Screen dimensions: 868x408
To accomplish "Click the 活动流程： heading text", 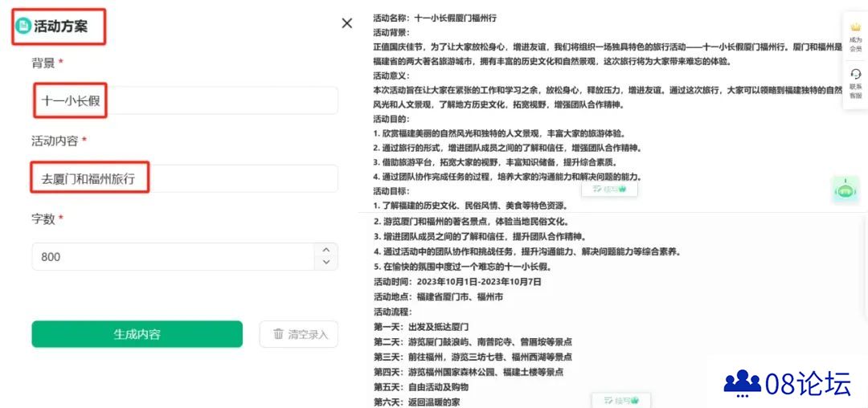I will (392, 312).
